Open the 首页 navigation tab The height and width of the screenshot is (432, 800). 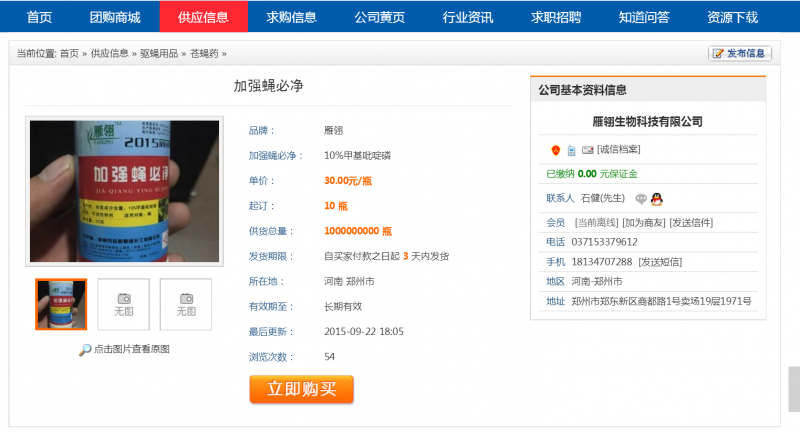point(40,17)
